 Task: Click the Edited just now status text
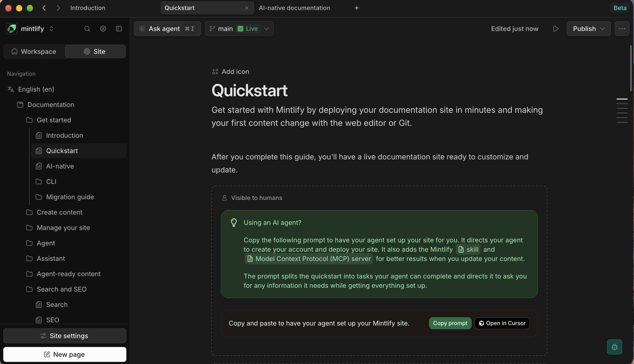point(515,29)
